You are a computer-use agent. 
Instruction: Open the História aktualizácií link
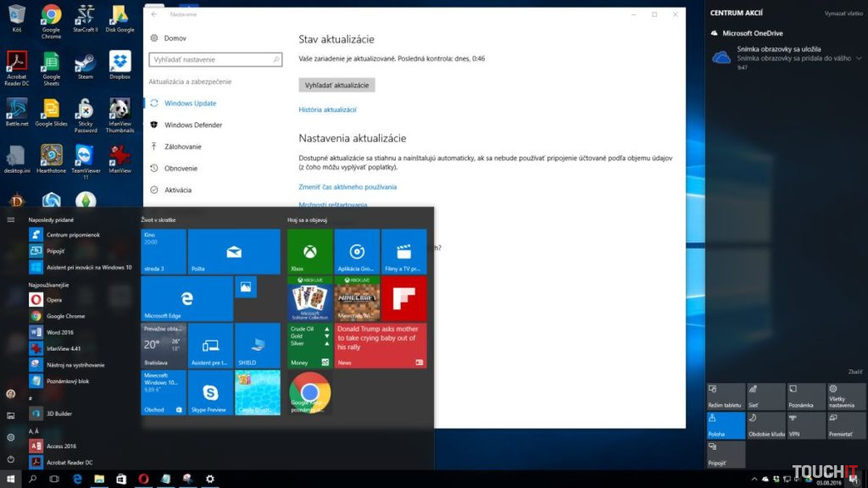tap(327, 110)
